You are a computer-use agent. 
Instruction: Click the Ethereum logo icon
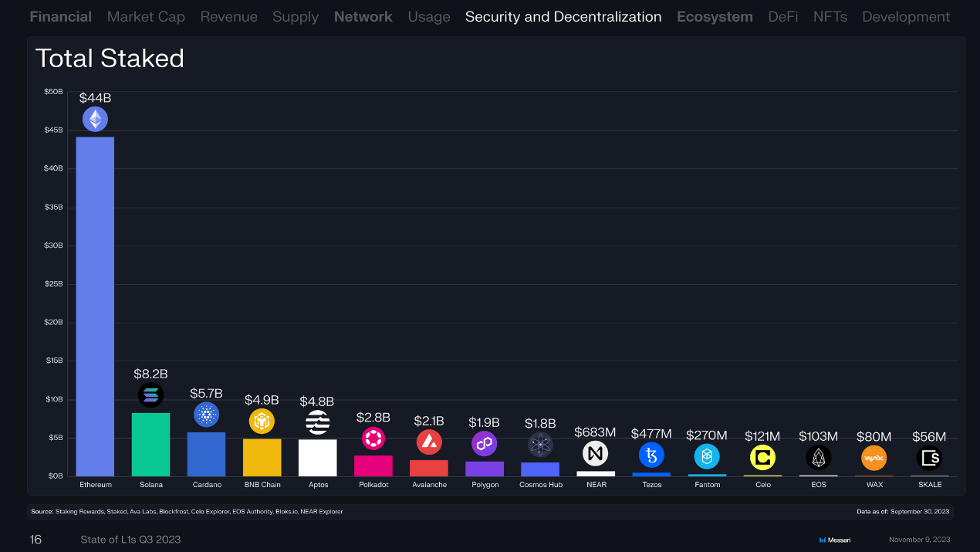(95, 119)
